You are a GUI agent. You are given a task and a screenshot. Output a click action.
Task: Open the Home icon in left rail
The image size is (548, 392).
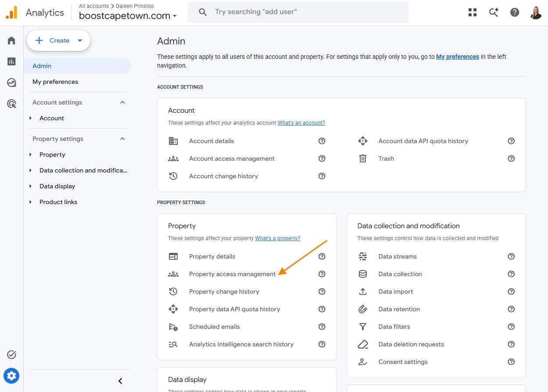click(x=11, y=41)
